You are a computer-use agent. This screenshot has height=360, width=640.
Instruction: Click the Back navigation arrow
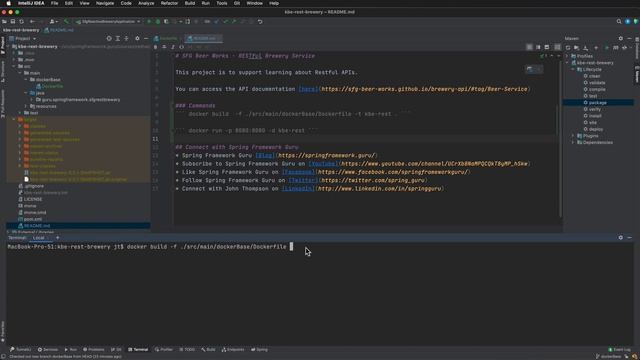(x=32, y=21)
